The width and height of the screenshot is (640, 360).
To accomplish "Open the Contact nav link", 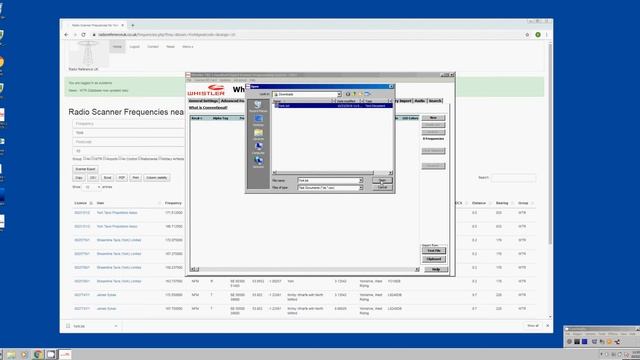I will 153,47.
